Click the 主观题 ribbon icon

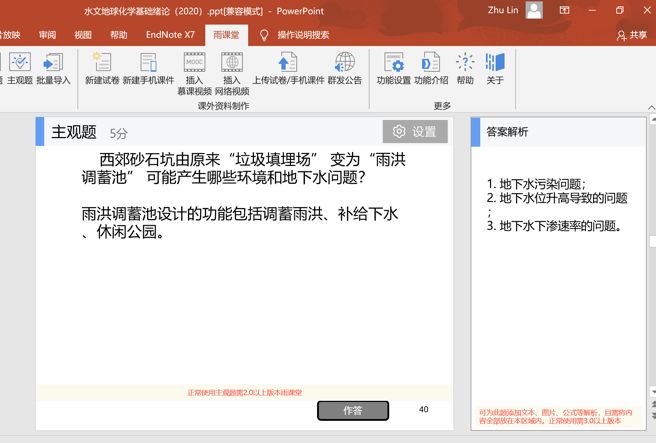20,68
